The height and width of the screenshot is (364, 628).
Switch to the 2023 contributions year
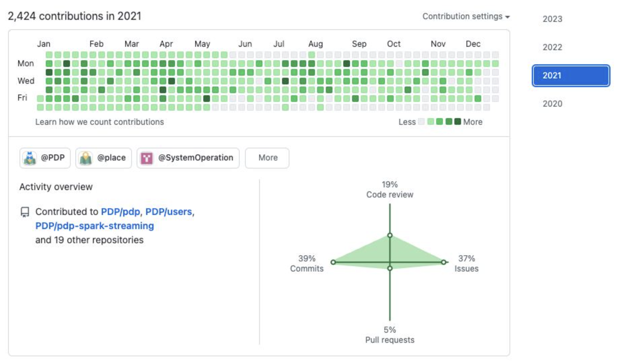point(552,19)
